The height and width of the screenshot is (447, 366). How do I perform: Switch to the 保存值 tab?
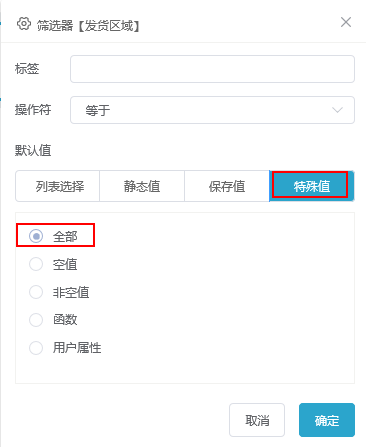click(227, 186)
